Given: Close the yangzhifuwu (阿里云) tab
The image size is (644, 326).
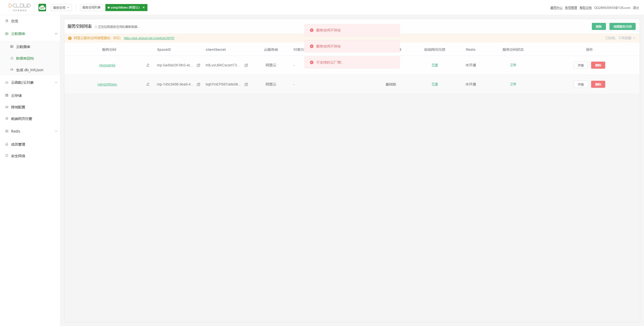Looking at the screenshot, I should click(x=144, y=8).
